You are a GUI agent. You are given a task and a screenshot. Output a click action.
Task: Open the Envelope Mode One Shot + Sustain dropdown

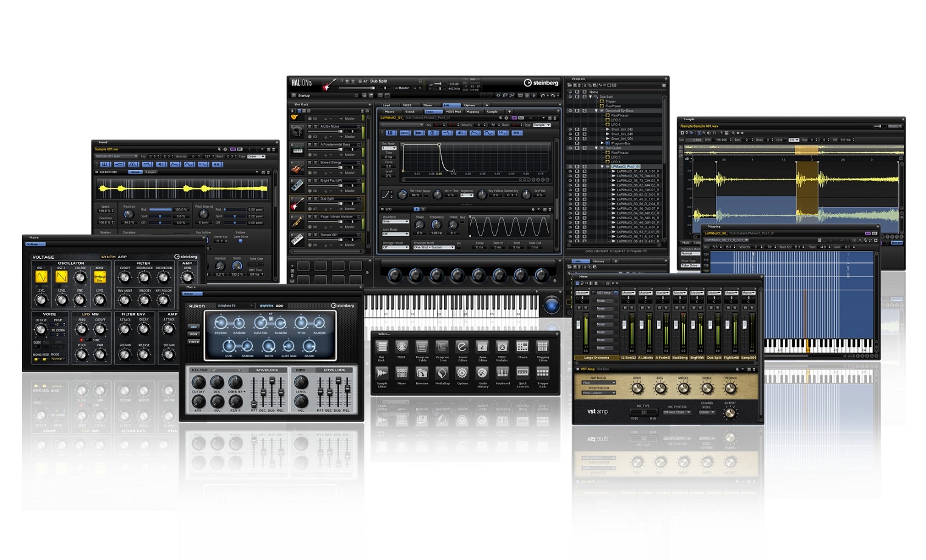(x=434, y=248)
